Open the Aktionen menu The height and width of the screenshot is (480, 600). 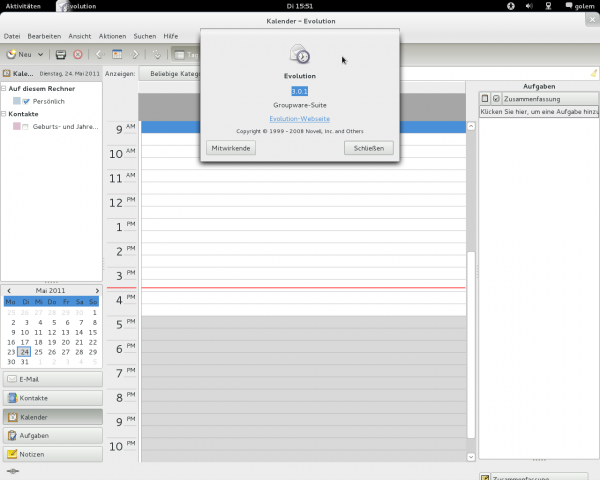(112, 36)
